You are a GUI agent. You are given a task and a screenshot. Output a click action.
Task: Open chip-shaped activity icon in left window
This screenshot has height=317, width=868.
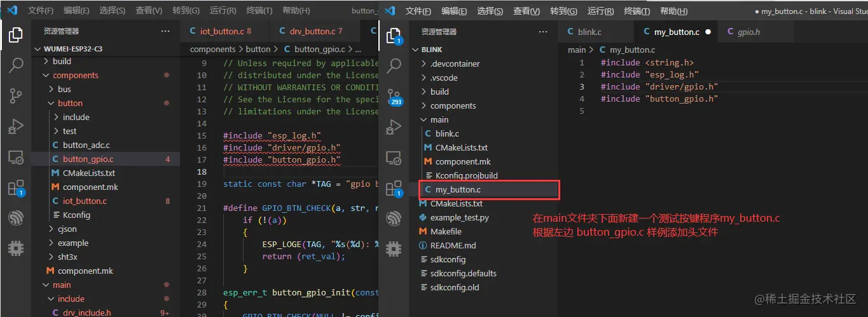click(x=16, y=248)
